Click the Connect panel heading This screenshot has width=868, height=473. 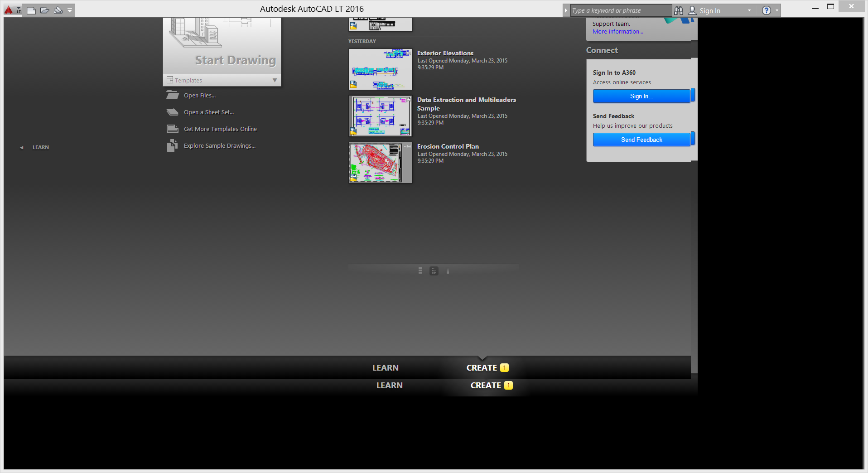(602, 50)
